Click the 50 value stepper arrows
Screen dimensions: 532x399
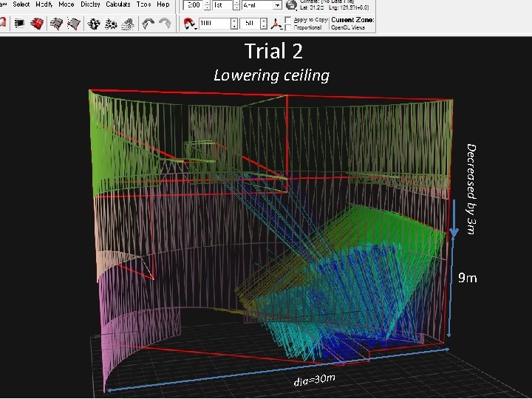click(264, 24)
